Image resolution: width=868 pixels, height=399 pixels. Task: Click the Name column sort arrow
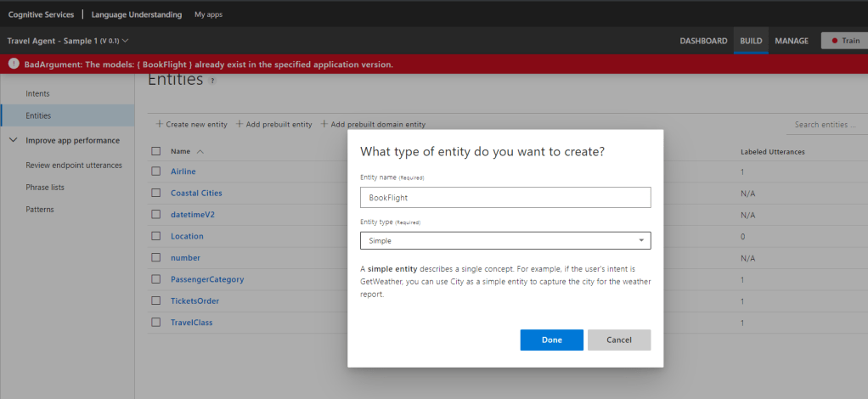(x=200, y=151)
